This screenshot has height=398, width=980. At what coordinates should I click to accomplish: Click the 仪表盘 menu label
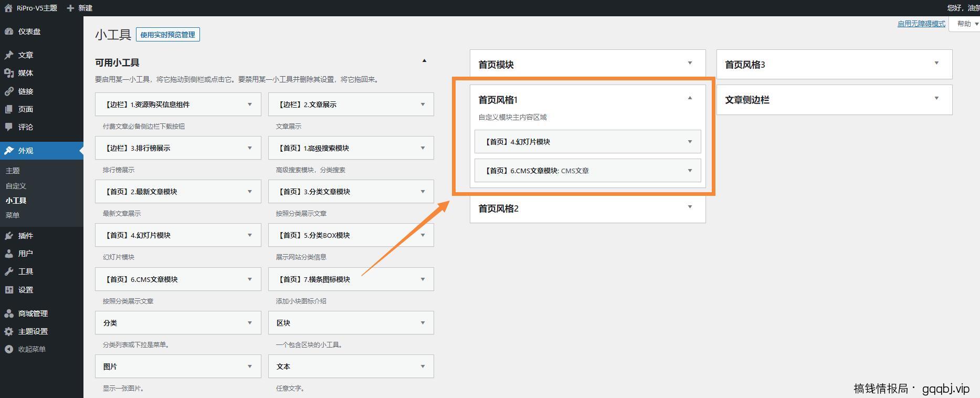[29, 32]
